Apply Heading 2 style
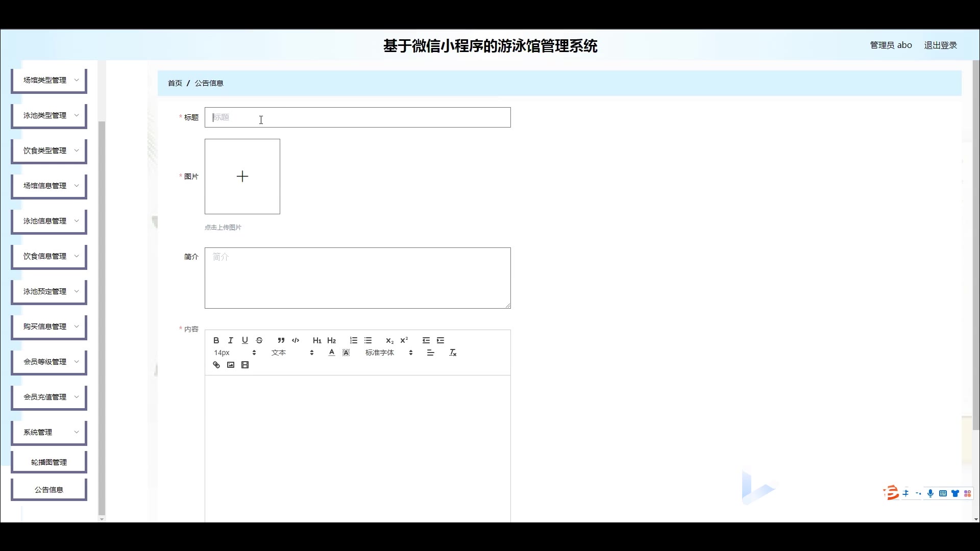This screenshot has height=551, width=980. point(332,340)
